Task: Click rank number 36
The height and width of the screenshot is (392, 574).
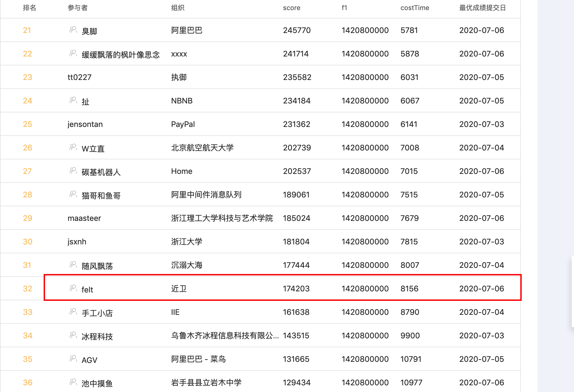Action: click(28, 382)
